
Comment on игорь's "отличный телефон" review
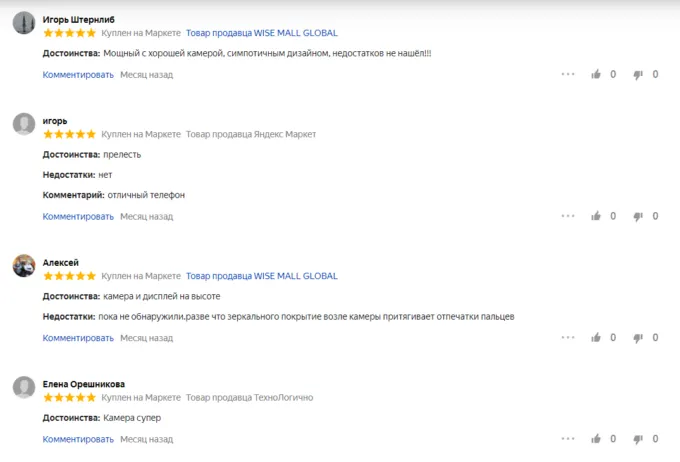pos(78,216)
